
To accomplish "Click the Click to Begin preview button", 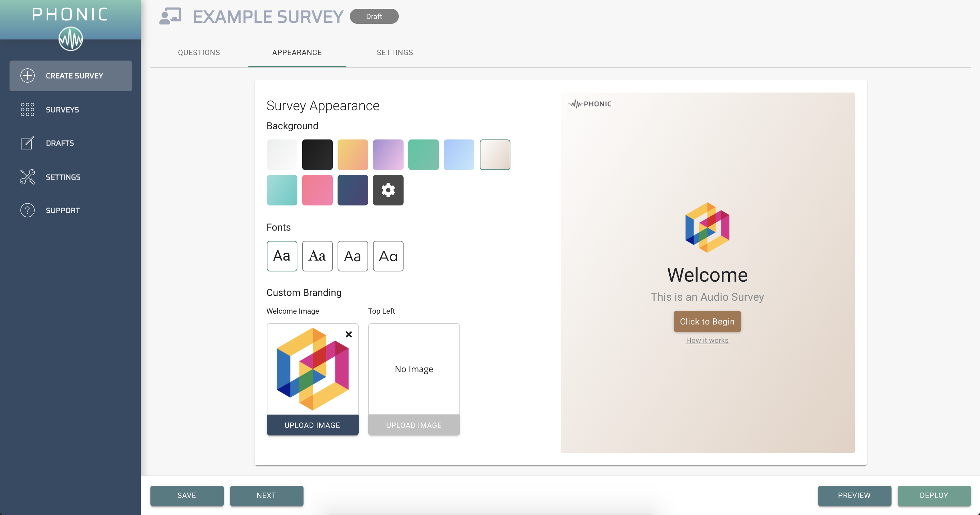I will tap(706, 321).
